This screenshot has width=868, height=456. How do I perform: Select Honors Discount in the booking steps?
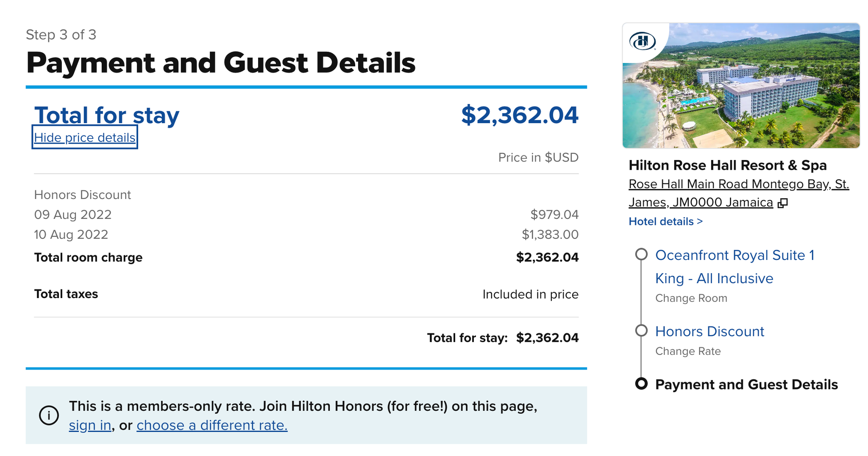click(709, 332)
